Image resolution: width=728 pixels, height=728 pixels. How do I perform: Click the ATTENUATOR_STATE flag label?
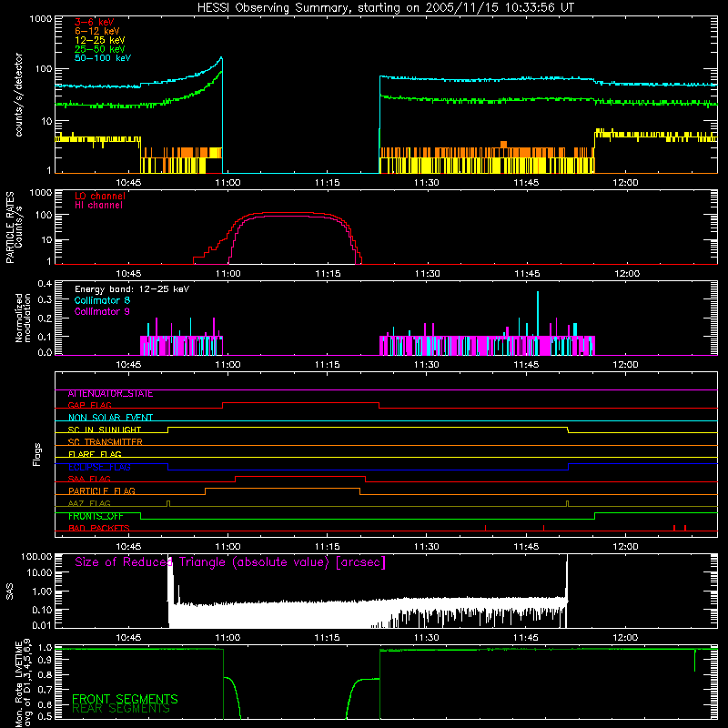110,394
